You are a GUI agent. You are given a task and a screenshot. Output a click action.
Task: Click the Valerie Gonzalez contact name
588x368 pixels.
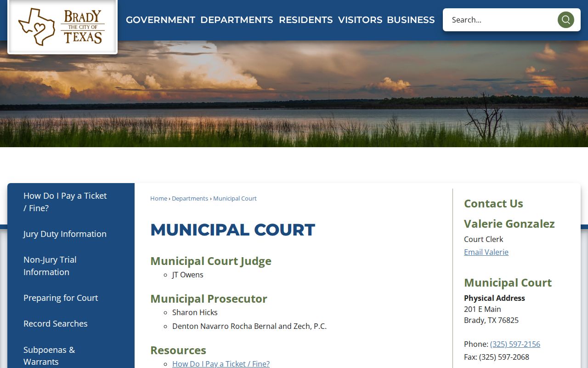coord(509,224)
